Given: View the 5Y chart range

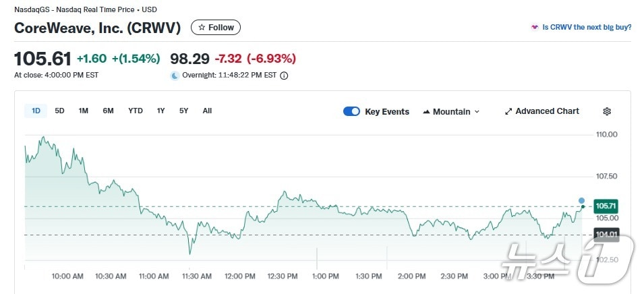Looking at the screenshot, I should coord(183,111).
